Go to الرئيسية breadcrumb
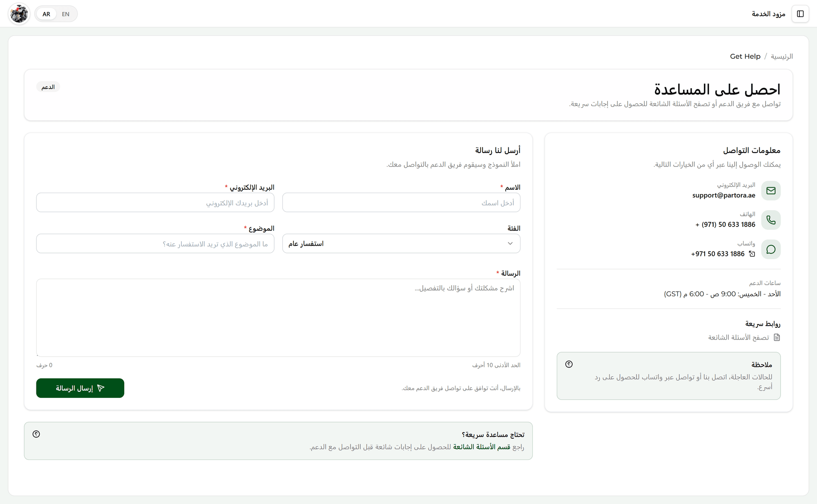817x504 pixels. tap(782, 56)
